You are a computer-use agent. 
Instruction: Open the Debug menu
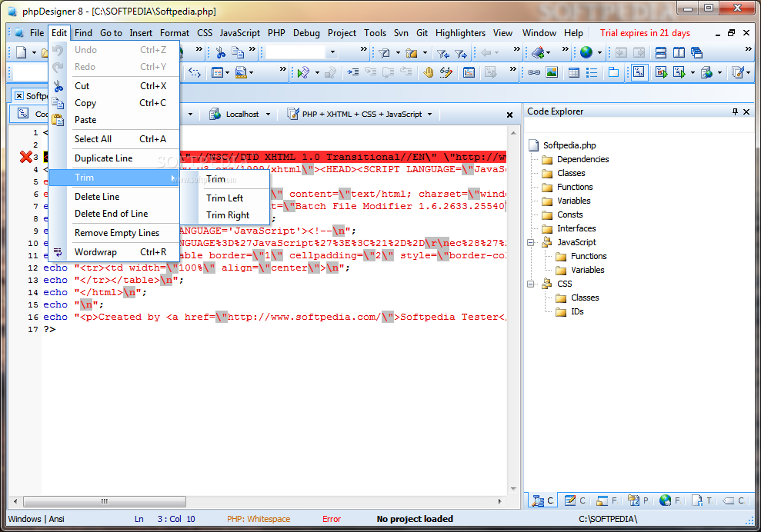pyautogui.click(x=306, y=33)
